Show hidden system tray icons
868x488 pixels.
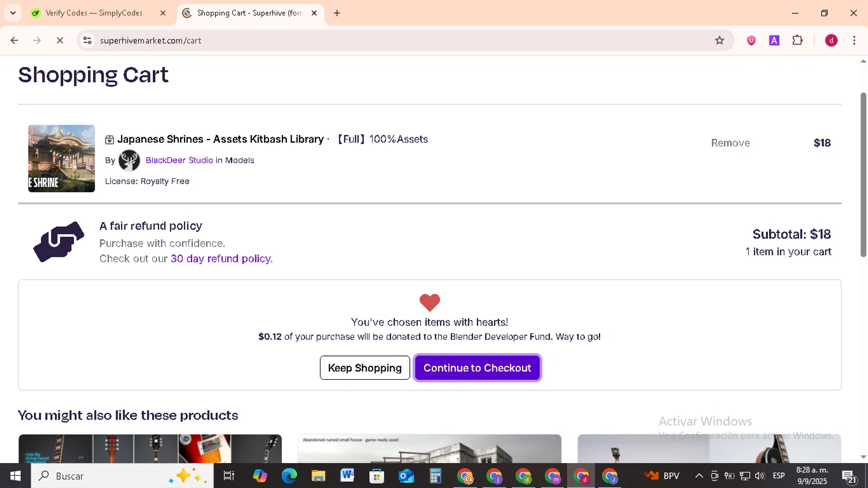[699, 476]
